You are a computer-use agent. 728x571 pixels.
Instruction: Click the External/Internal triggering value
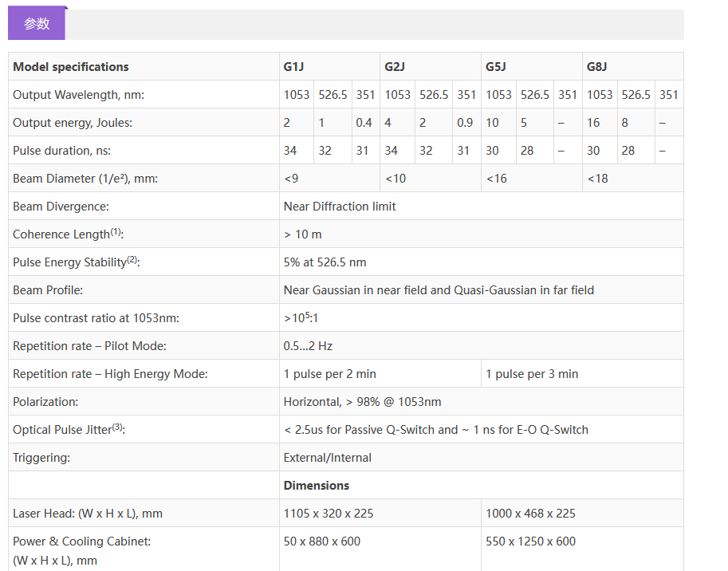[x=328, y=458]
